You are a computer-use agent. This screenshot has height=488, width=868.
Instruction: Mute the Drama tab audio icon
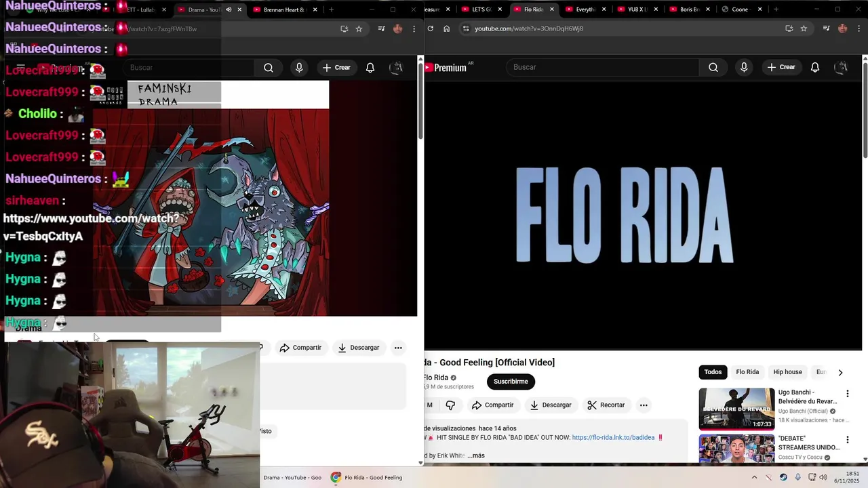point(229,9)
